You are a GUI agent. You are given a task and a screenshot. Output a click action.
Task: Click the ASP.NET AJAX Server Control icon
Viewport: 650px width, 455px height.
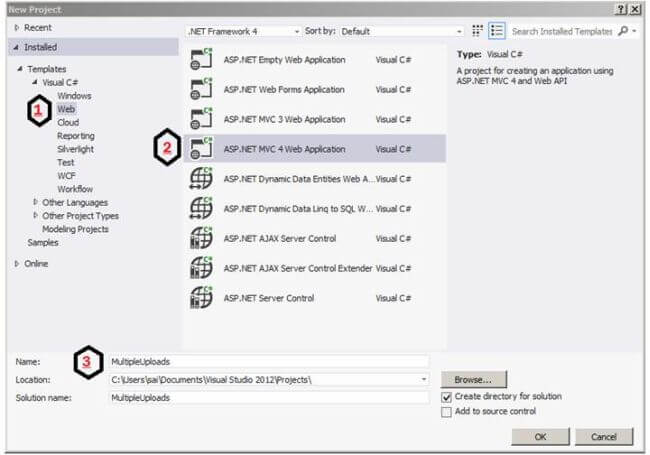(x=201, y=238)
